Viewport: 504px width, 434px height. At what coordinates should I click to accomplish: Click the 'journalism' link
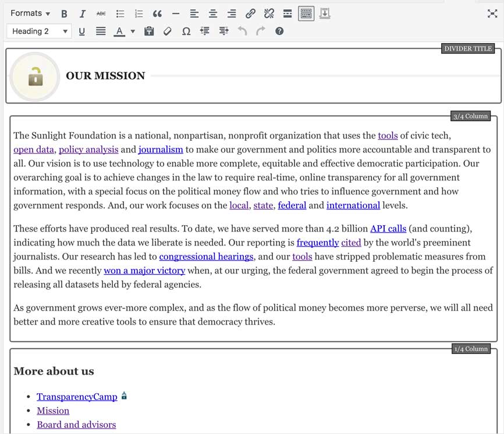click(161, 150)
